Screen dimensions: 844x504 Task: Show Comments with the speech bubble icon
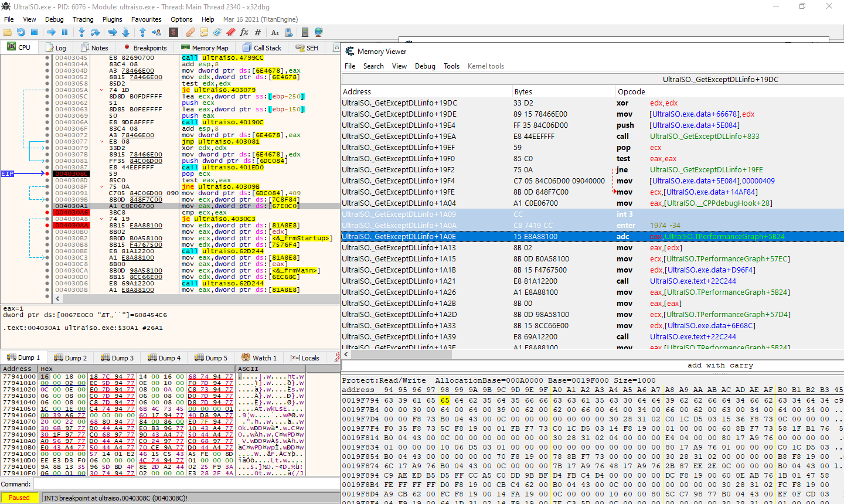pos(204,32)
